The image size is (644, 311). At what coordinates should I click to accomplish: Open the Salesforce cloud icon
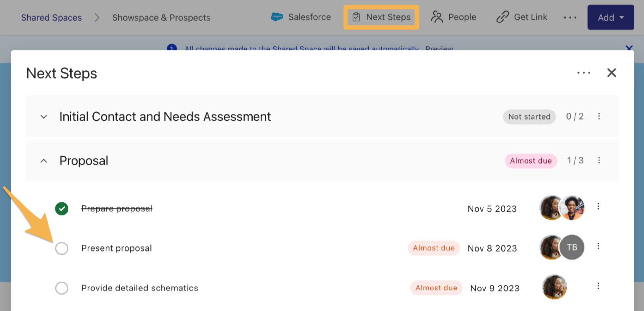(x=277, y=17)
